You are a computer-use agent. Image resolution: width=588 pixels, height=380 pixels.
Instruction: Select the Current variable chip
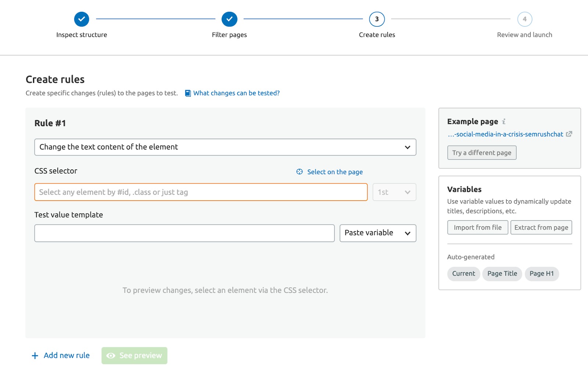point(463,274)
